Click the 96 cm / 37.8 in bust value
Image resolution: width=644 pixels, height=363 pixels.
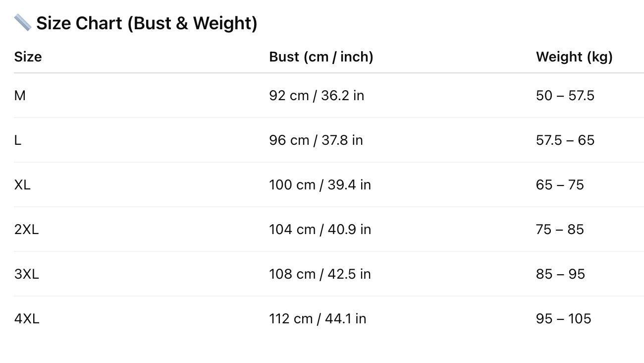(316, 140)
